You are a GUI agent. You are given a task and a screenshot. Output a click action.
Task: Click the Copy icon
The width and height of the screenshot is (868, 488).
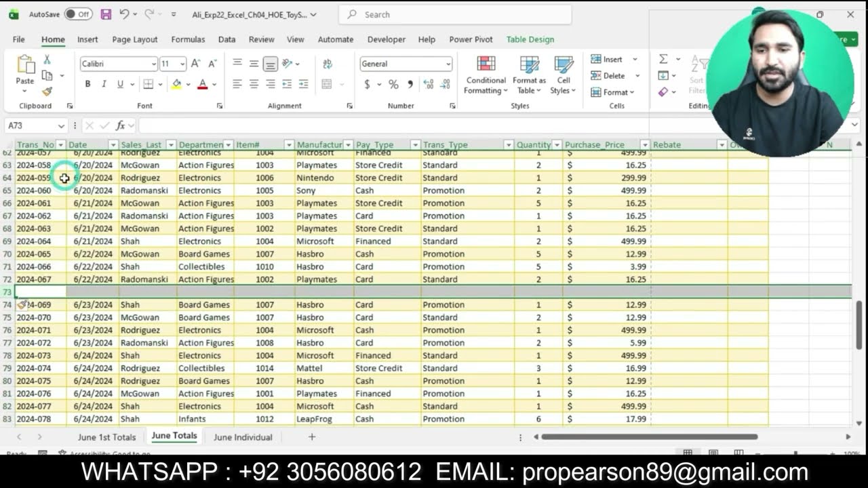point(47,75)
